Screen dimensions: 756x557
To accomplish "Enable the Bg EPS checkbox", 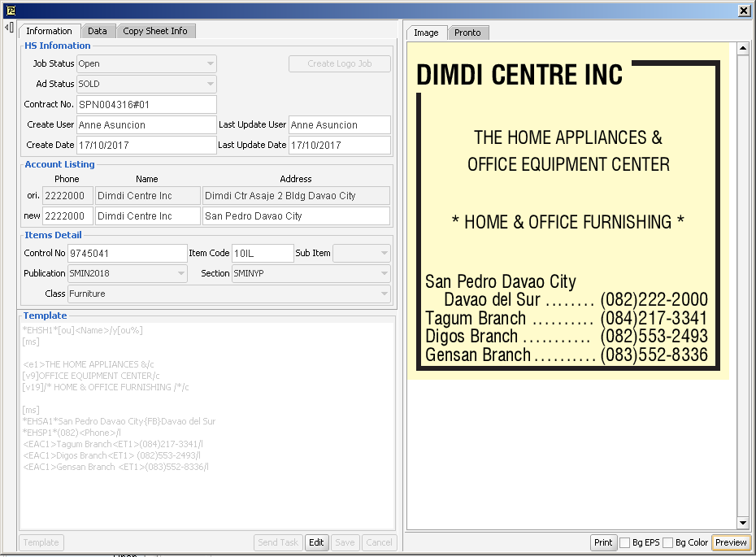I will coord(625,542).
